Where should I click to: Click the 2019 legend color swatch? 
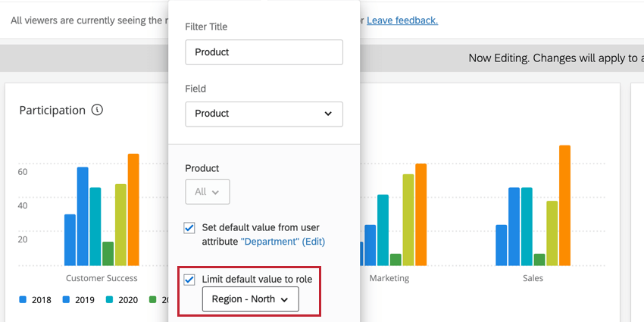(67, 300)
